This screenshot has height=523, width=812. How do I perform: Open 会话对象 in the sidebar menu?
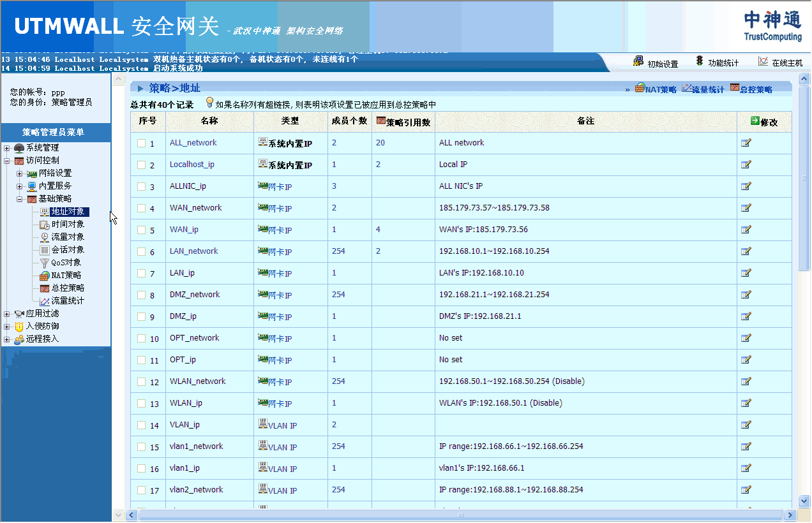[x=67, y=250]
